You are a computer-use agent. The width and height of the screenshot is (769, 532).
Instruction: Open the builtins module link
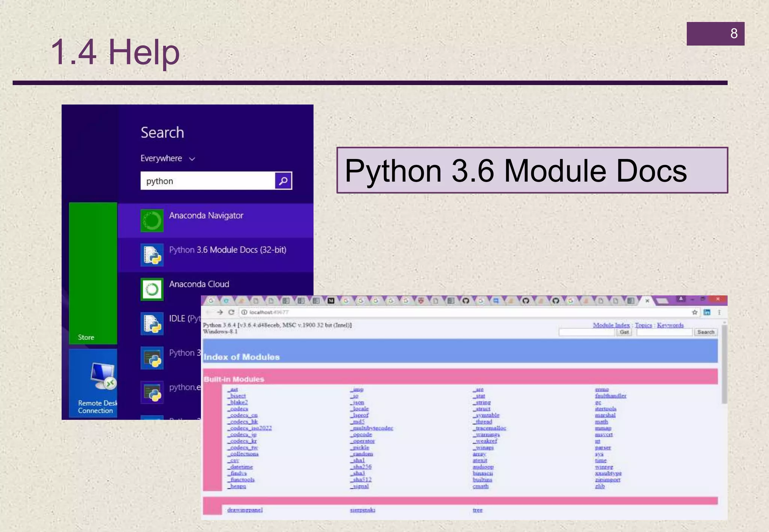point(483,480)
